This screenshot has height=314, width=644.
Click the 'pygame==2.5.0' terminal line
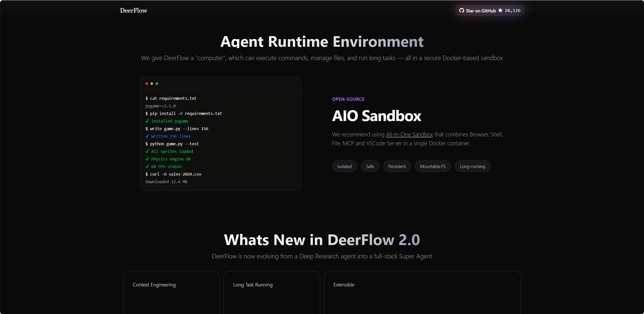[x=161, y=106]
